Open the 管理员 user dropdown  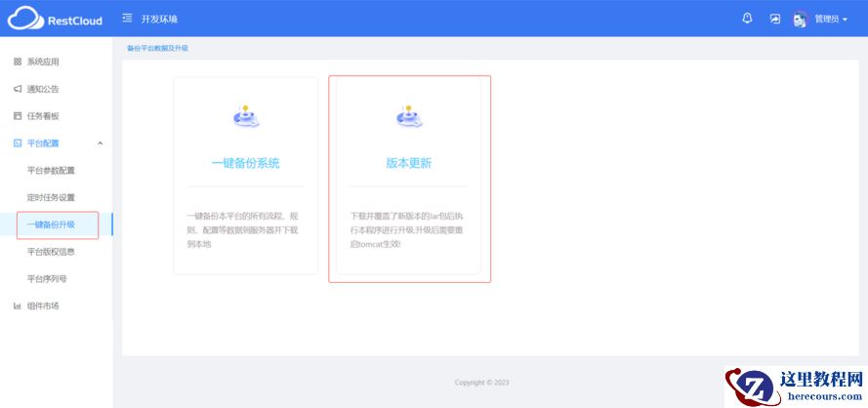coord(831,19)
